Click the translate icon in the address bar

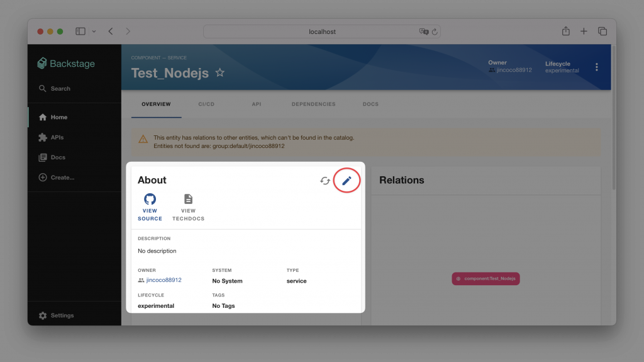pyautogui.click(x=423, y=31)
